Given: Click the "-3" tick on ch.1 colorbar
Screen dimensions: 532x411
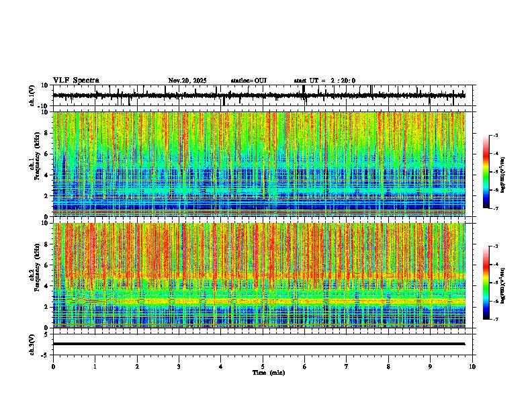Looking at the screenshot, I should coord(495,135).
